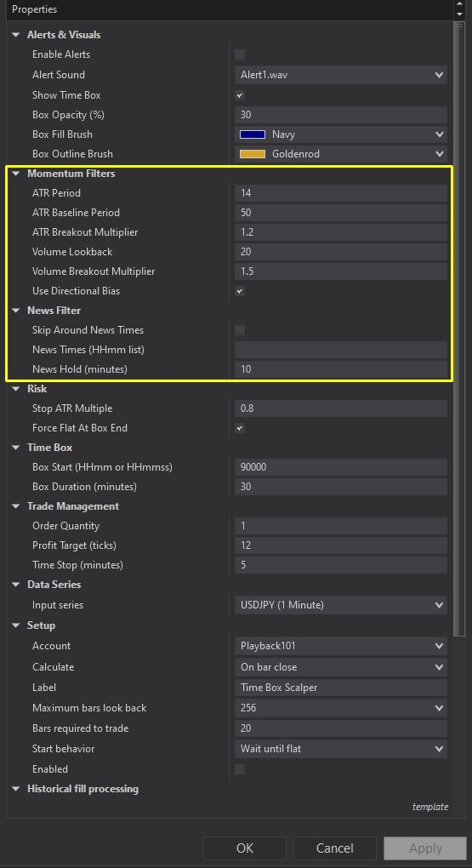This screenshot has width=472, height=868.
Task: Select the Input series label
Action: pos(58,605)
